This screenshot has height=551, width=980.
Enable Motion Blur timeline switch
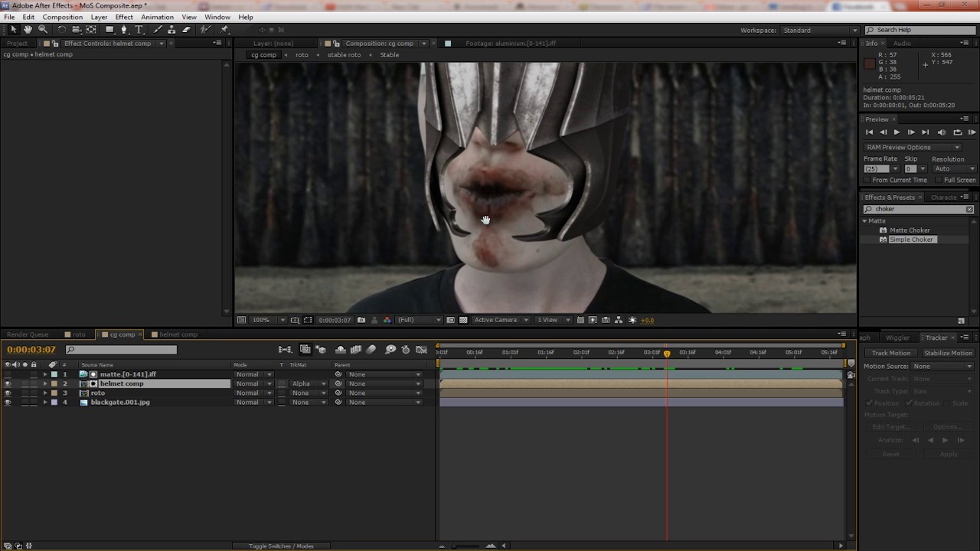coord(371,350)
